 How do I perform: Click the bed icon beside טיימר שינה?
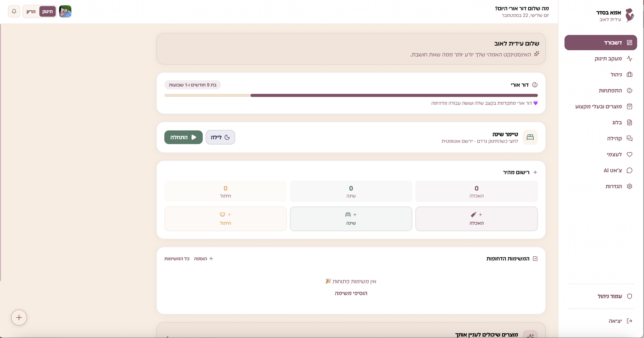coord(530,137)
